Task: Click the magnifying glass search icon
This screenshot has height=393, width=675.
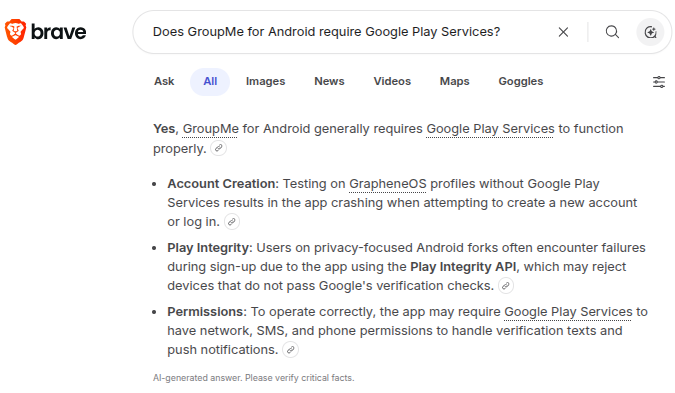Action: [x=612, y=32]
